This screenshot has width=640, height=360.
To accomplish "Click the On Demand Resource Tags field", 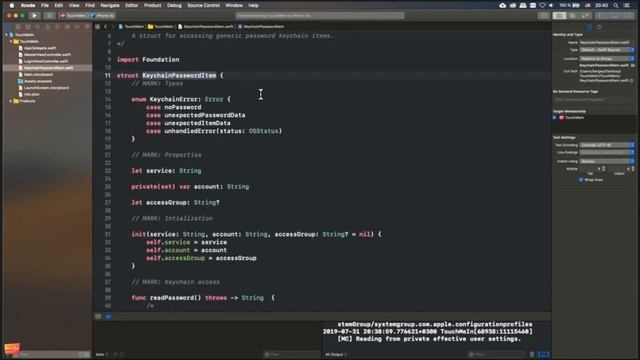I will point(594,100).
